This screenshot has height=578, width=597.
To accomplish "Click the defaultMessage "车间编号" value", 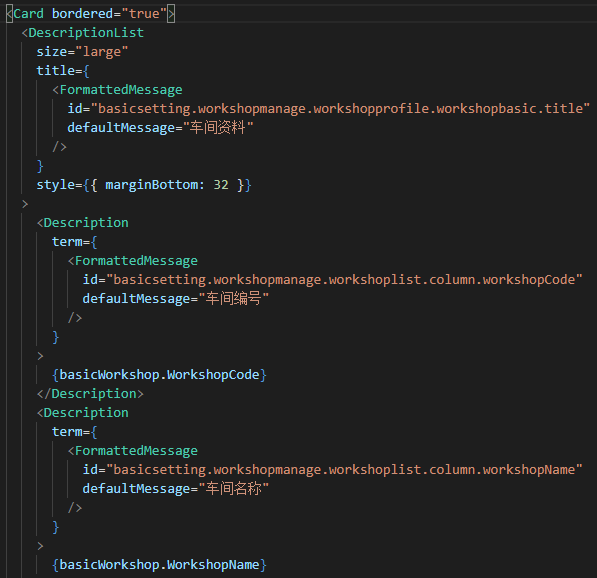I will coord(233,299).
